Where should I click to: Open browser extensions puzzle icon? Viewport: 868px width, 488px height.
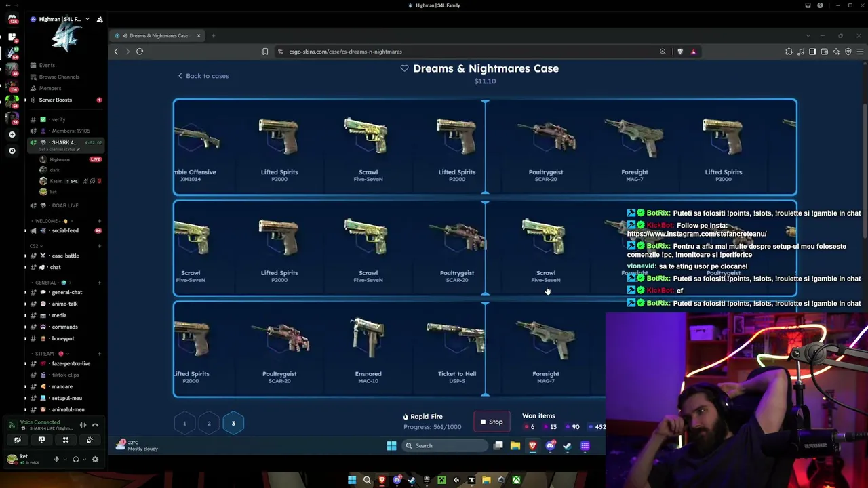click(789, 52)
